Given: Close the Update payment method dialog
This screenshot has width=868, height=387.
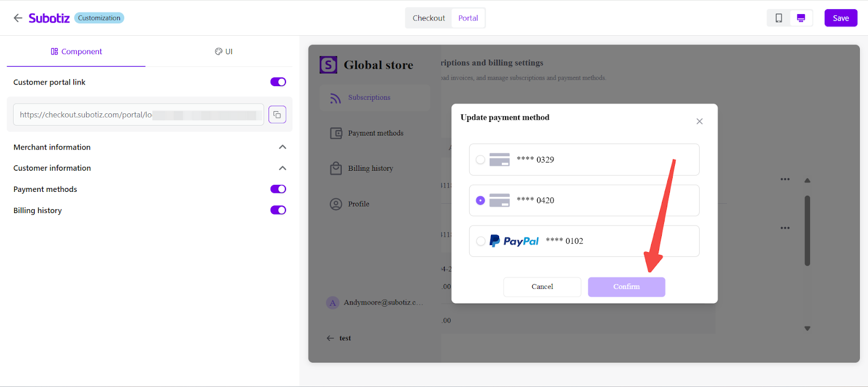Looking at the screenshot, I should click(x=699, y=121).
